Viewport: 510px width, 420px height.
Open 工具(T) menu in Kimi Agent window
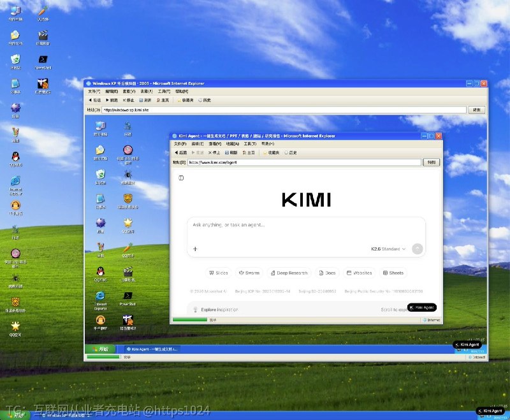250,143
